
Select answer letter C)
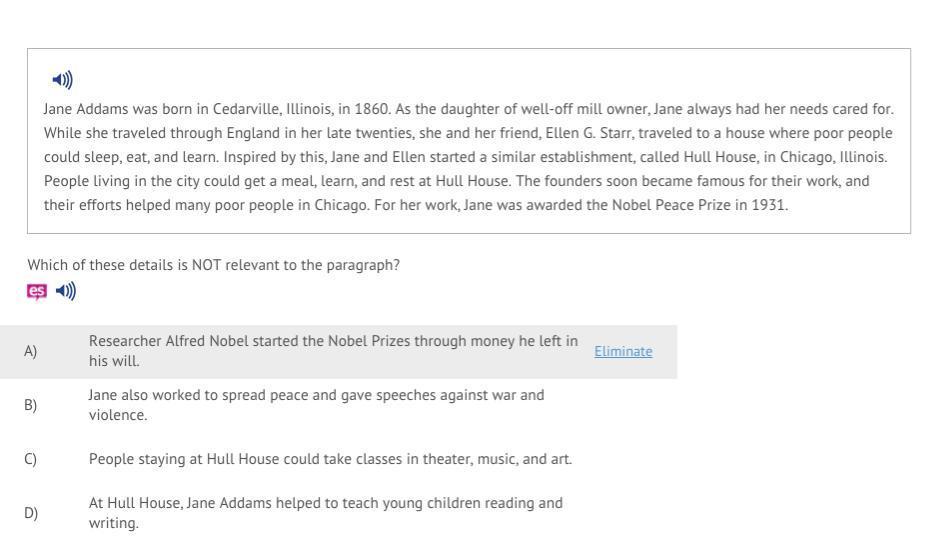pos(31,459)
